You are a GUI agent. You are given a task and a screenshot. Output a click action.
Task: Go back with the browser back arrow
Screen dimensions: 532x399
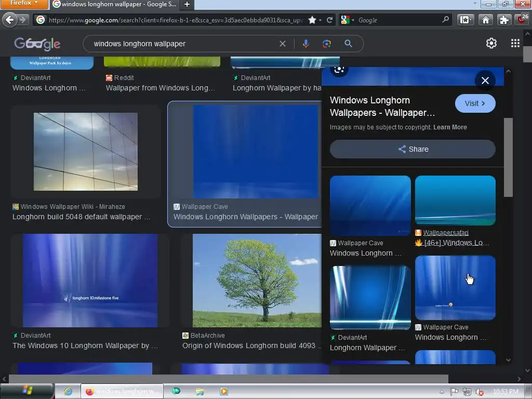(x=10, y=20)
